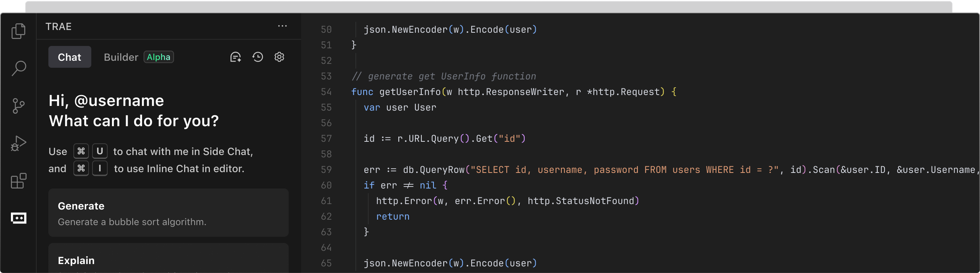The width and height of the screenshot is (980, 273).
Task: Click the SQL SELECT string on line 59
Action: (624, 170)
